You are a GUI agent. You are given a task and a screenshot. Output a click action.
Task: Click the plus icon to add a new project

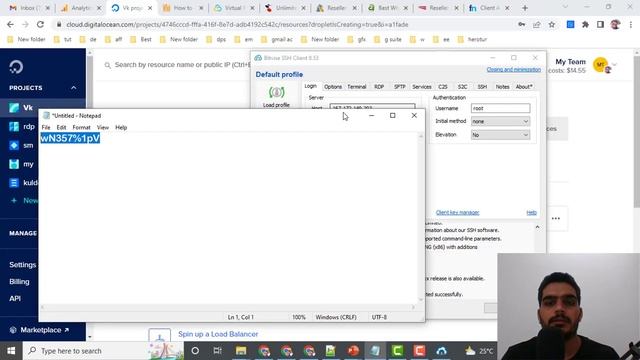coord(14,200)
